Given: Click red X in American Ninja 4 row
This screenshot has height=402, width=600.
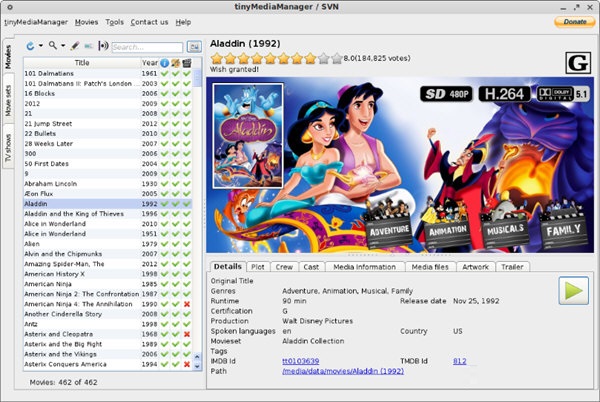Looking at the screenshot, I should tap(187, 304).
